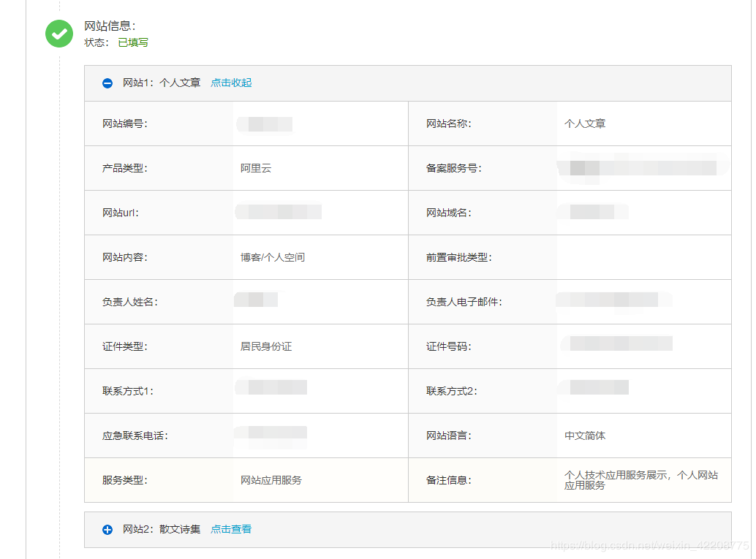Click the blue minus collapse icon beside 网站1

[107, 83]
